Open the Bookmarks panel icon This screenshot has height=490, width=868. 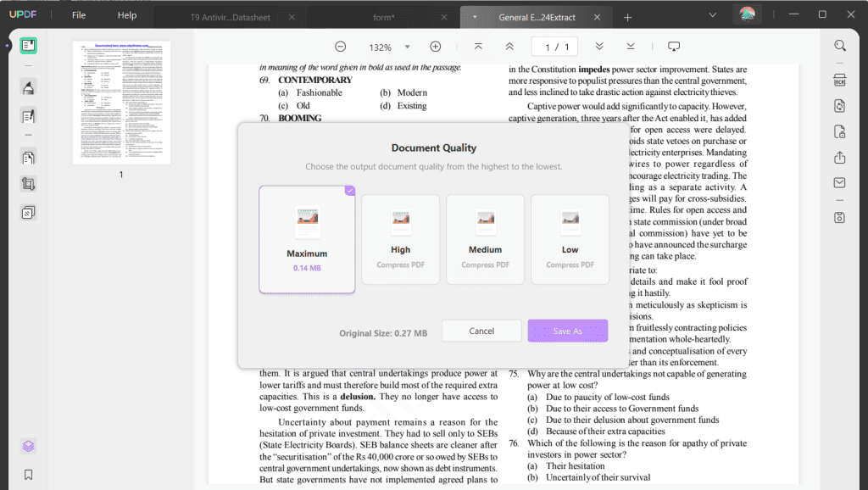pos(28,475)
